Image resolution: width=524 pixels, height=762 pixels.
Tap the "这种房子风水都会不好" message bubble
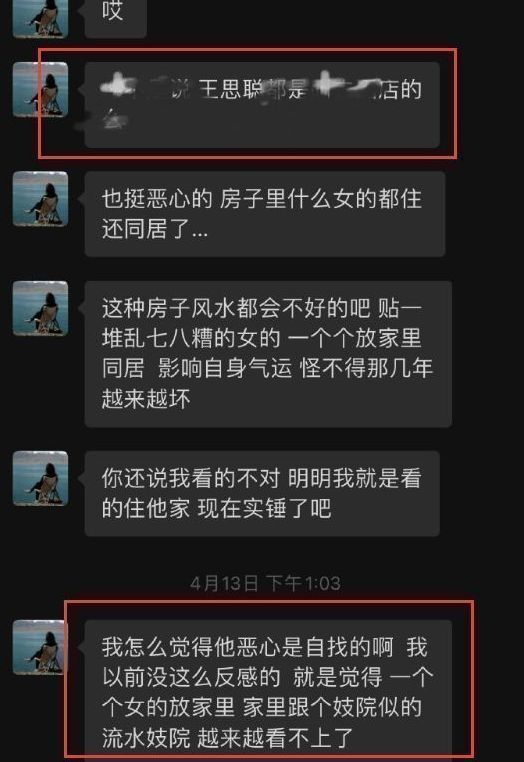(x=268, y=354)
